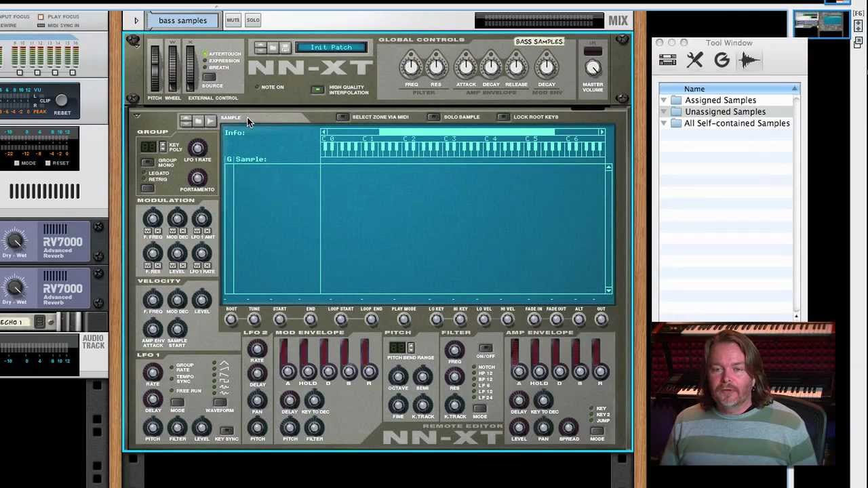The width and height of the screenshot is (868, 488).
Task: Cycle the filter MODE button
Action: click(480, 409)
